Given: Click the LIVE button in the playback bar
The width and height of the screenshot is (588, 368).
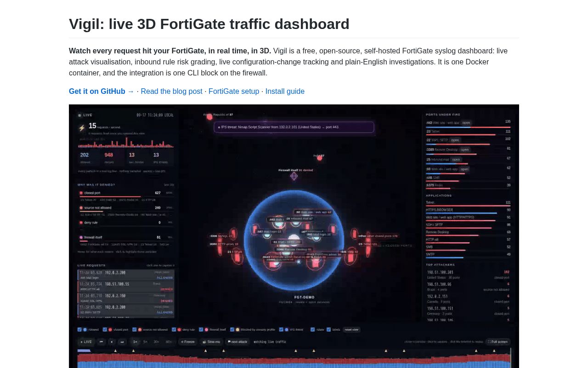Looking at the screenshot, I should point(86,342).
